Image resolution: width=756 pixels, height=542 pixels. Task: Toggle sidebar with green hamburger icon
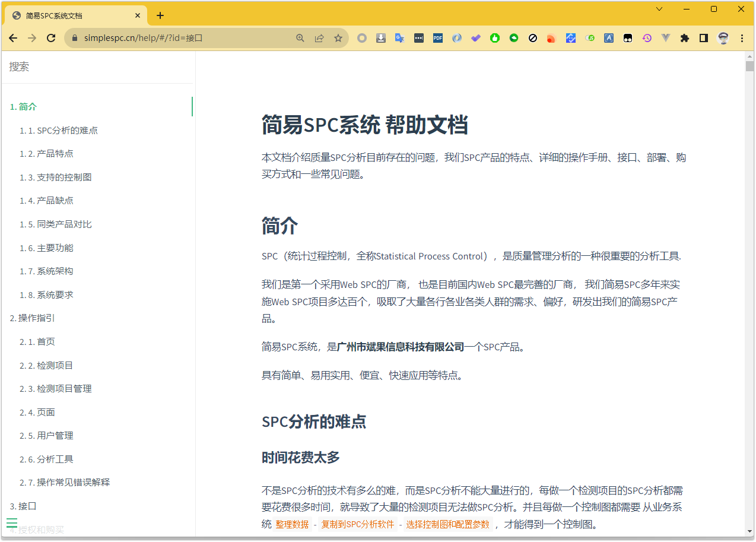(12, 523)
